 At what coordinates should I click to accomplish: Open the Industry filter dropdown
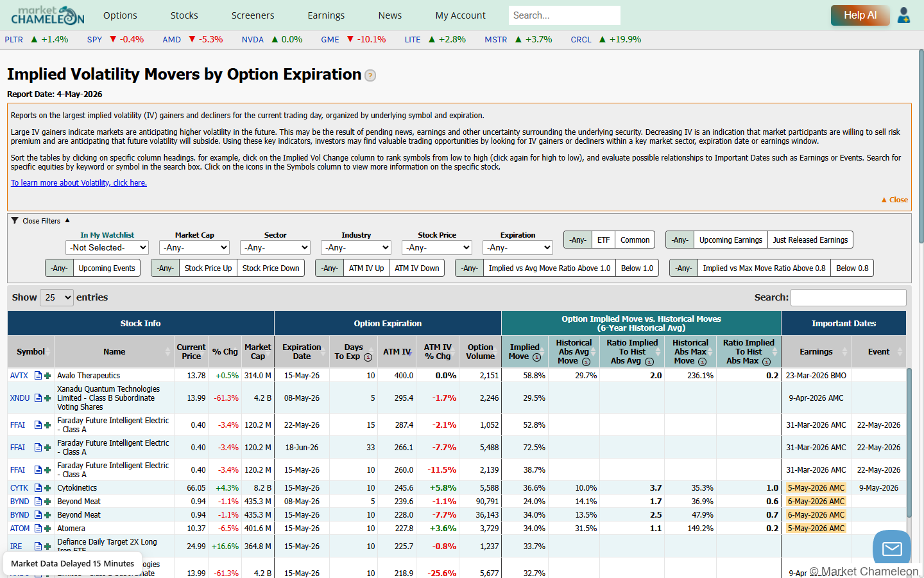[356, 247]
